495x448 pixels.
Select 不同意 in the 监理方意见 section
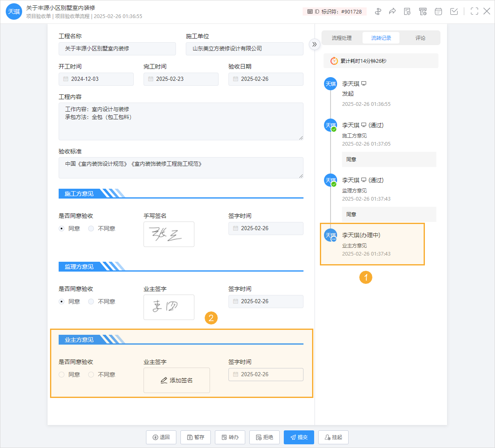(x=91, y=302)
